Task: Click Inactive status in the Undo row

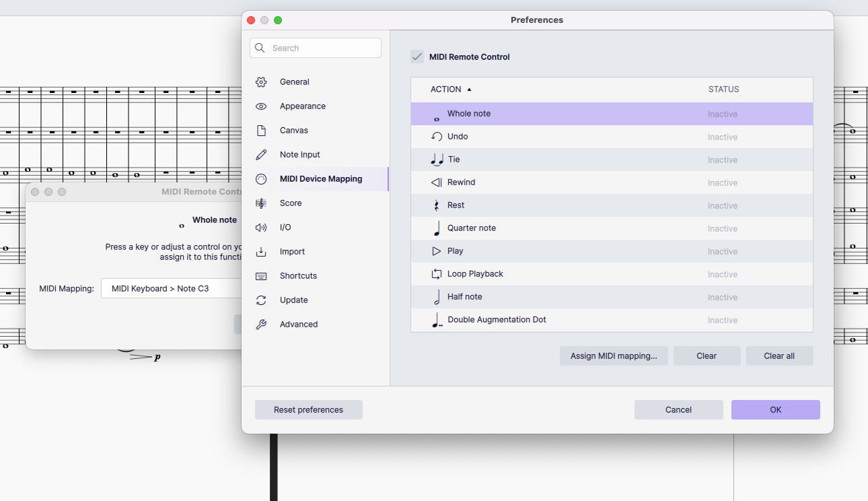Action: pyautogui.click(x=723, y=137)
